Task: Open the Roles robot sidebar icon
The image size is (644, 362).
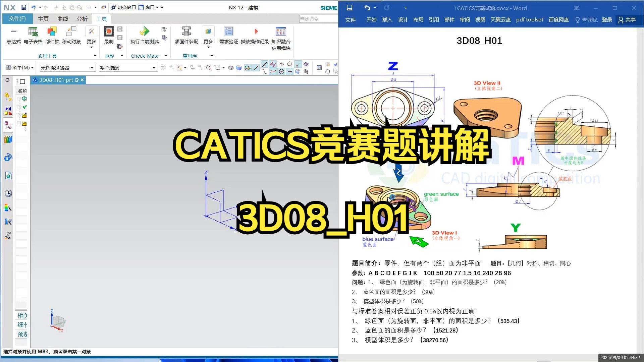Action: (8, 236)
